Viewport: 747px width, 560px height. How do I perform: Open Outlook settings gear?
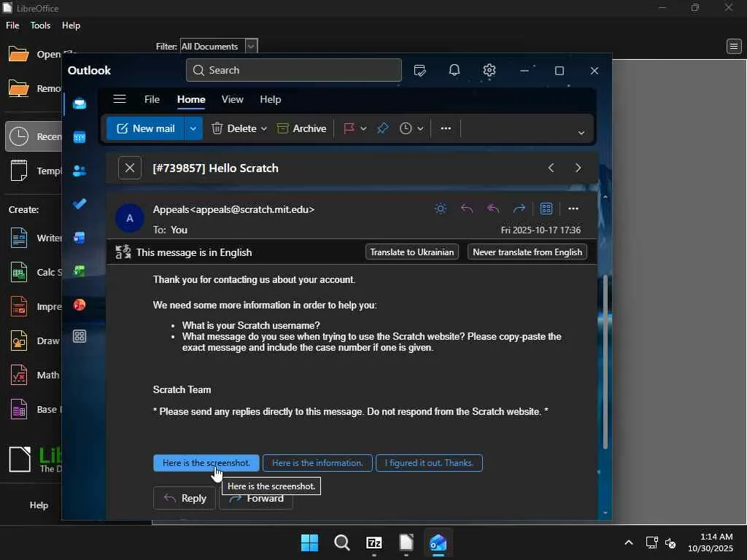click(489, 71)
